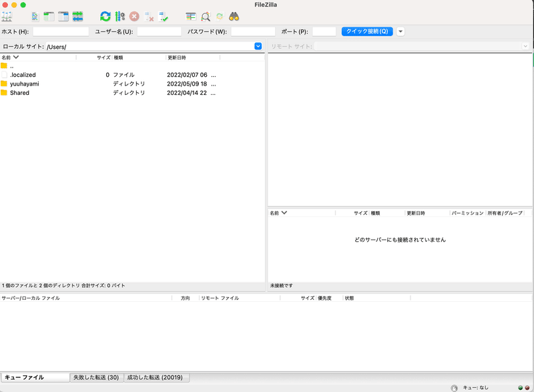
Task: Toggle the transfer queue display icon
Action: click(x=77, y=16)
